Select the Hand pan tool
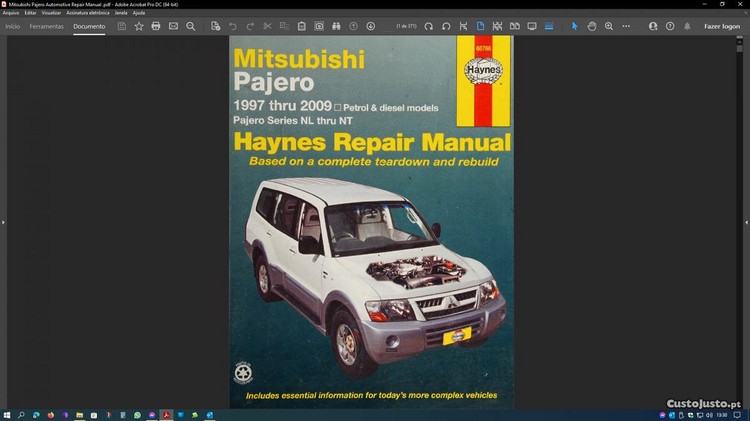The width and height of the screenshot is (750, 421). pyautogui.click(x=592, y=26)
